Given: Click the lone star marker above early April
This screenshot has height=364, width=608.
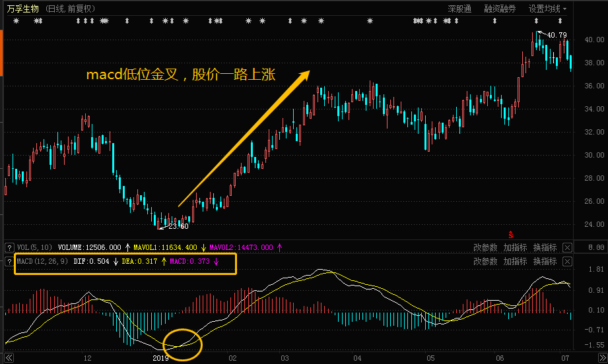Looking at the screenshot, I should [370, 21].
